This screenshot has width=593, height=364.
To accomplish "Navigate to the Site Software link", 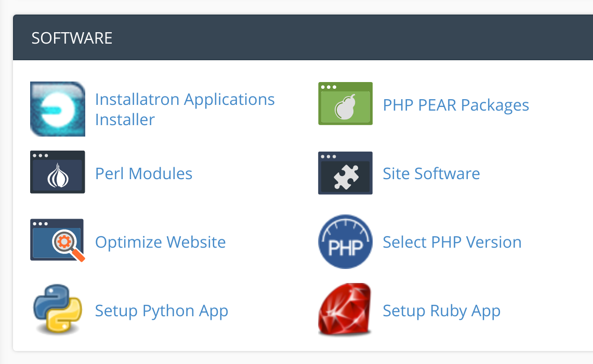I will [x=431, y=173].
